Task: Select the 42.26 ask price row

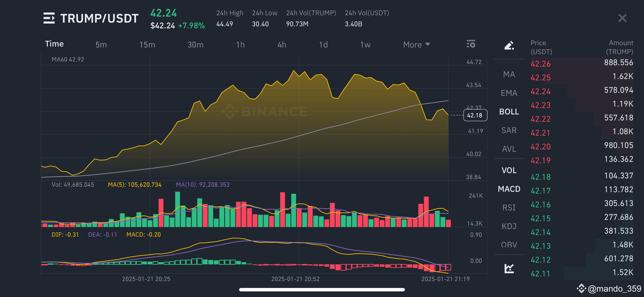Action: [582, 63]
